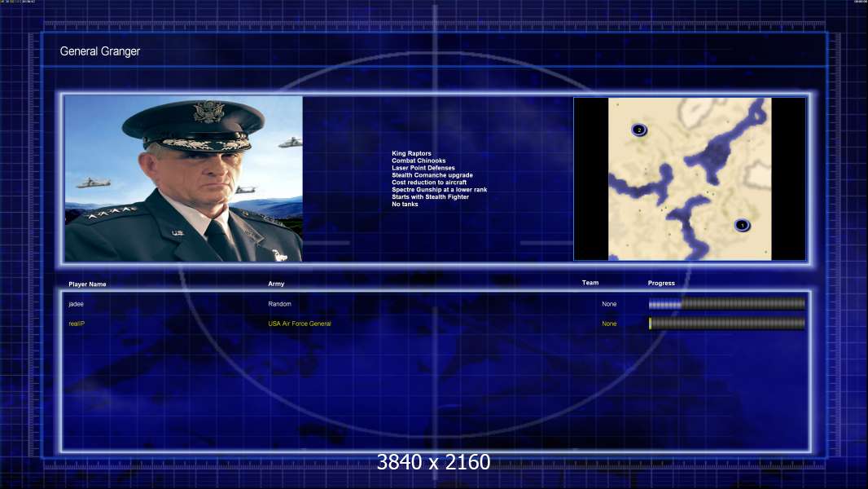
Task: Click the 'USA Air Force General' army entry
Action: (300, 324)
